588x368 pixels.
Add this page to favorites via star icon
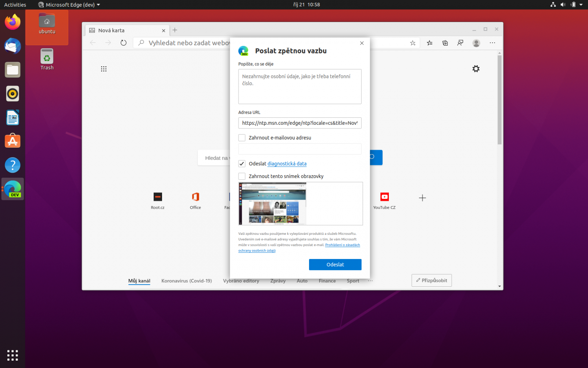click(x=412, y=43)
